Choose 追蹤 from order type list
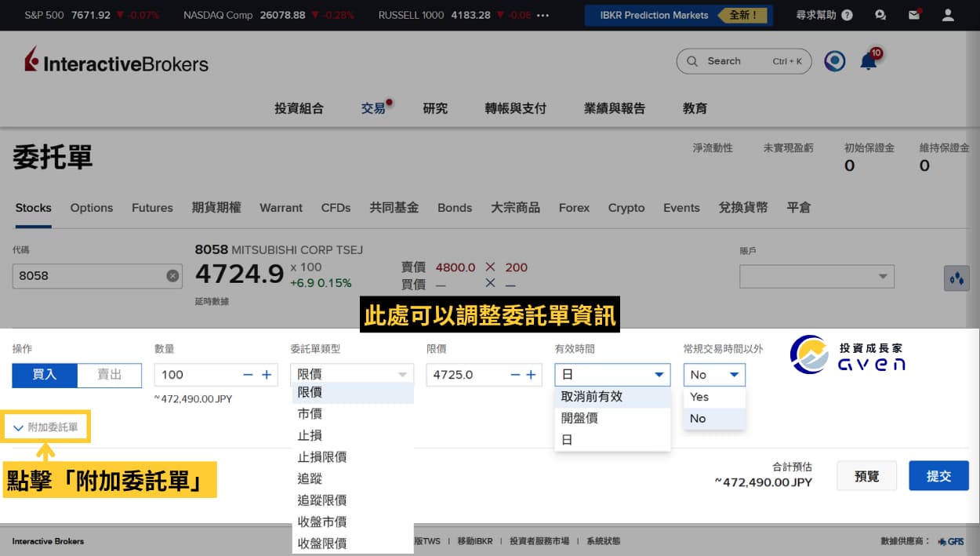Image resolution: width=980 pixels, height=556 pixels. coord(352,478)
